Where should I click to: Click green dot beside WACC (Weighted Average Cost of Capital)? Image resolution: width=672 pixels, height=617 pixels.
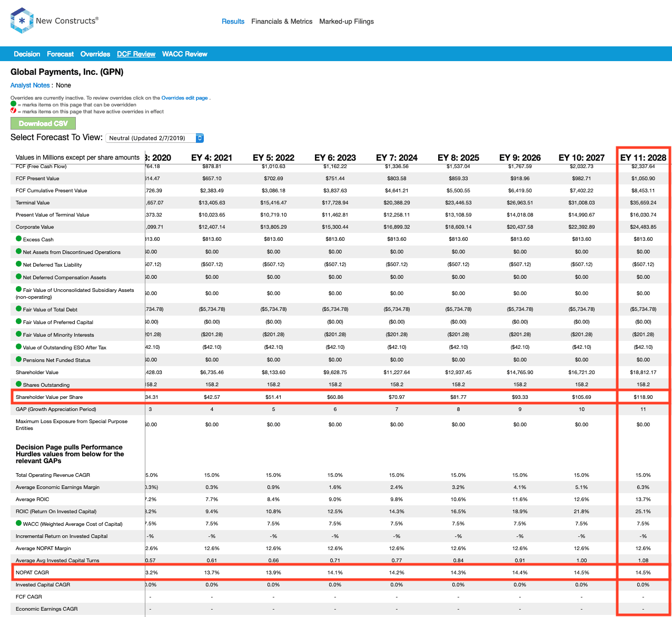[18, 523]
